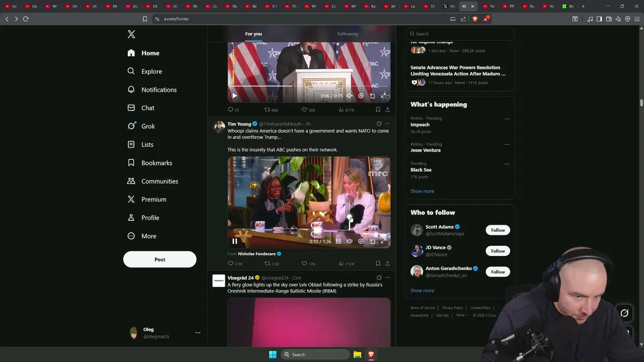Enter fullscreen on the CPAC video
This screenshot has width=644, height=362.
coord(383,96)
